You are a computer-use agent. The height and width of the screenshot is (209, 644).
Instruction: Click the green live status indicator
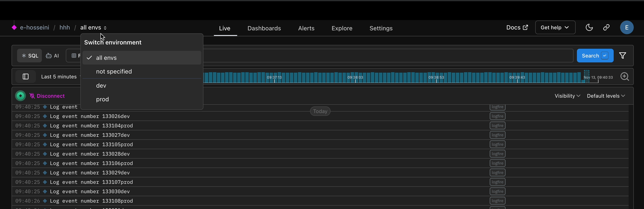[21, 96]
